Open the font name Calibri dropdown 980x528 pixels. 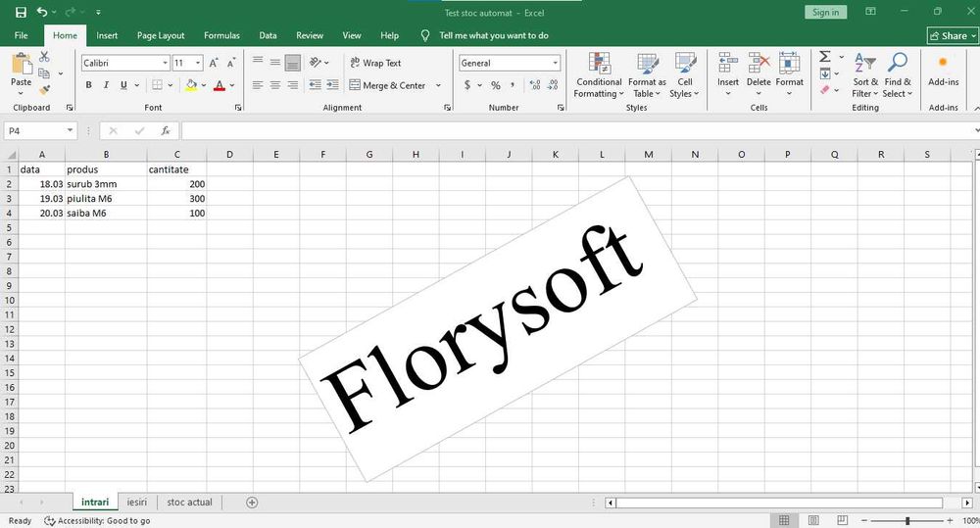(x=165, y=63)
